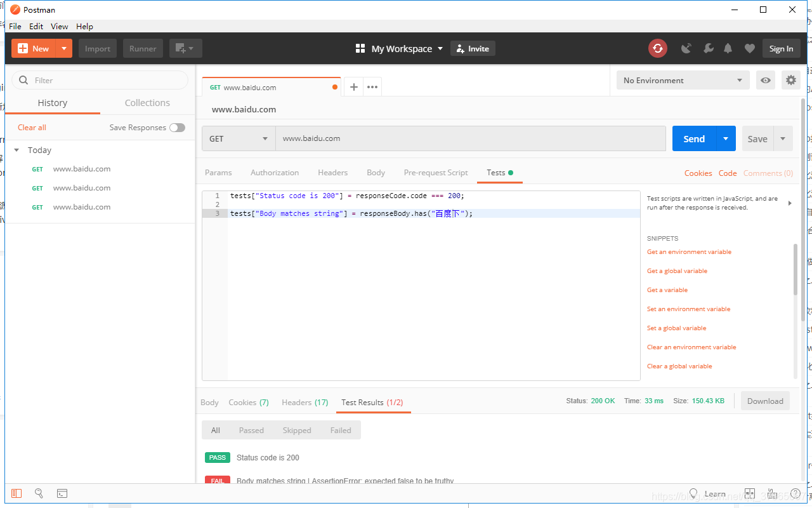Open the Cookies link near Code
812x508 pixels.
pos(698,173)
